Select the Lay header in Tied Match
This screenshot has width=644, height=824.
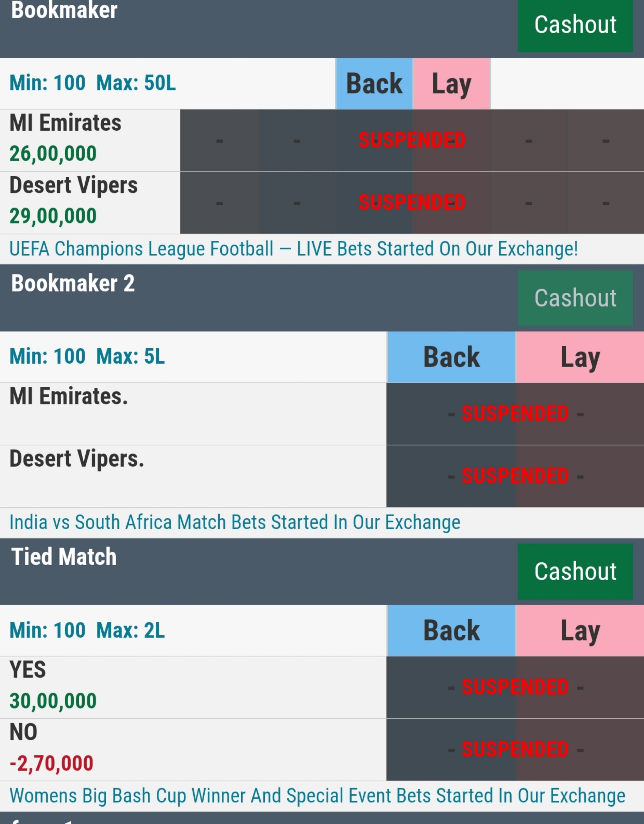(x=580, y=631)
